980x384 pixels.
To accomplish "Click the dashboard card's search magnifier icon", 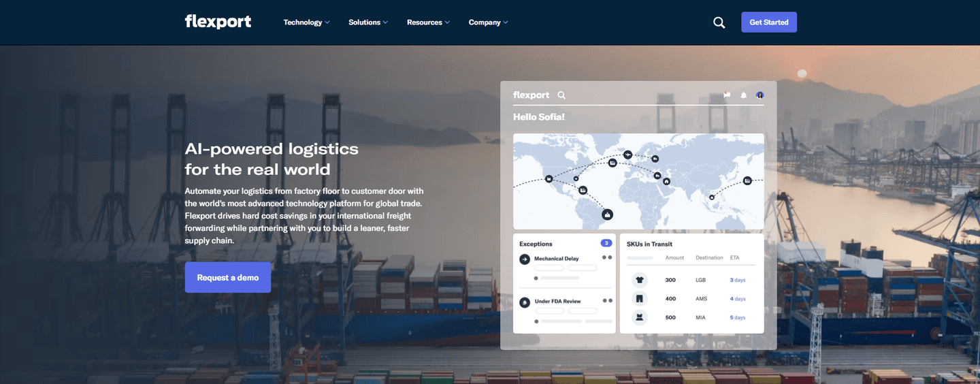I will click(x=561, y=95).
